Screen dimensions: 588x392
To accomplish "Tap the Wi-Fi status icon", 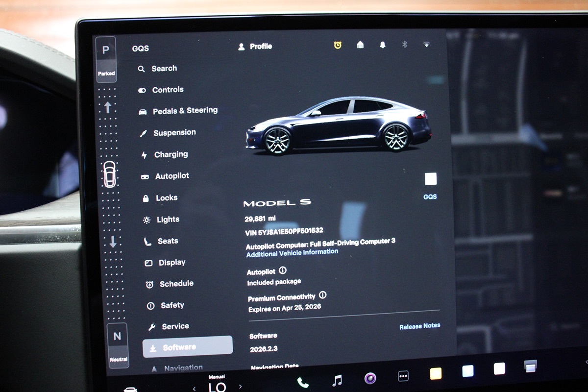I will [426, 45].
